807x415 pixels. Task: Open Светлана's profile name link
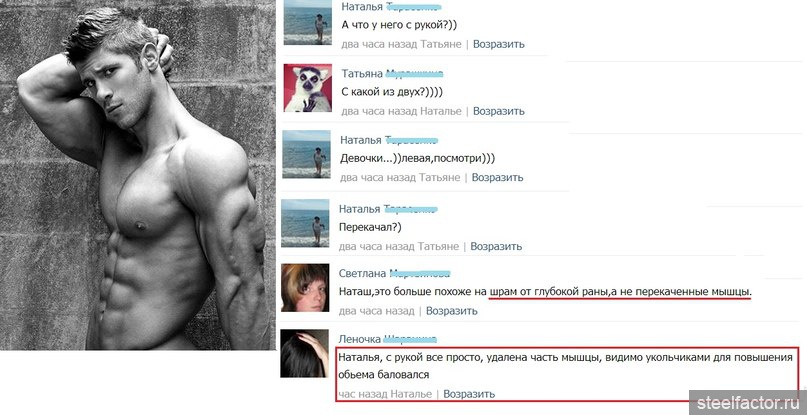coord(395,273)
